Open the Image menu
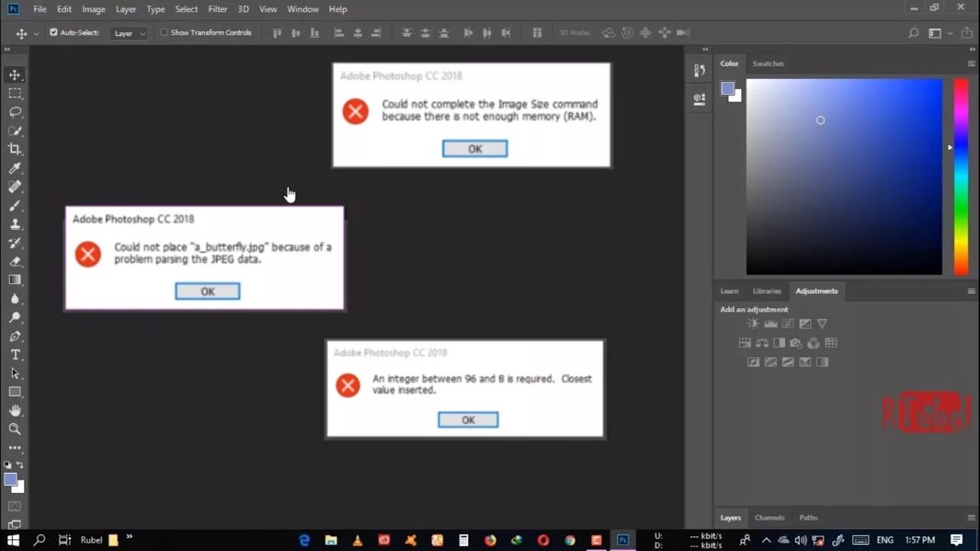This screenshot has height=551, width=980. coord(93,9)
